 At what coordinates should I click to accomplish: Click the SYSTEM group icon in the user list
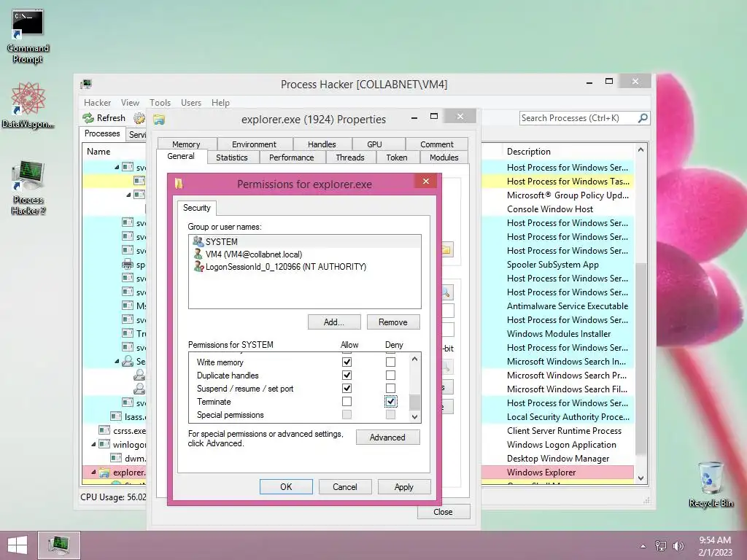coord(198,241)
